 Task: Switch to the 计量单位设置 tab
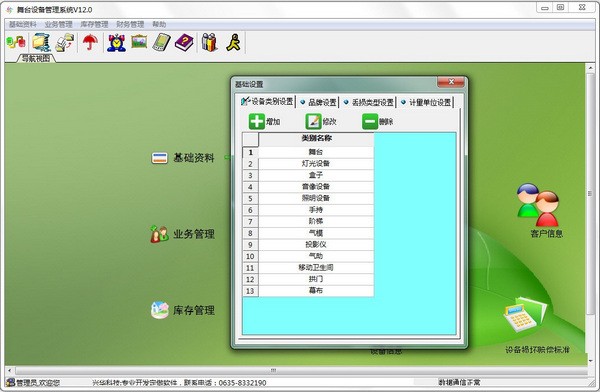coord(426,102)
